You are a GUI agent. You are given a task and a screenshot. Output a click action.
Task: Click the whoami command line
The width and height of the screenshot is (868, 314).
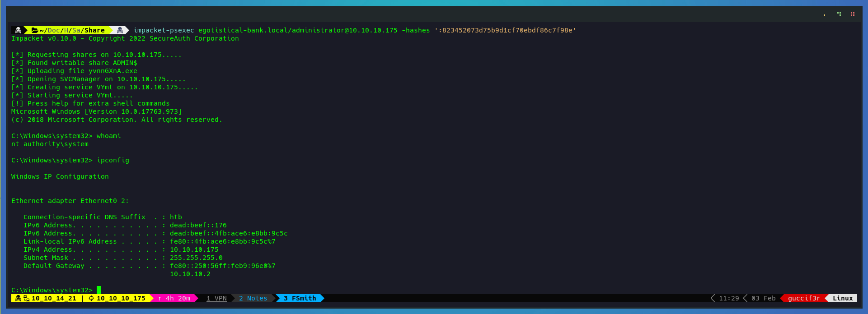(x=66, y=136)
